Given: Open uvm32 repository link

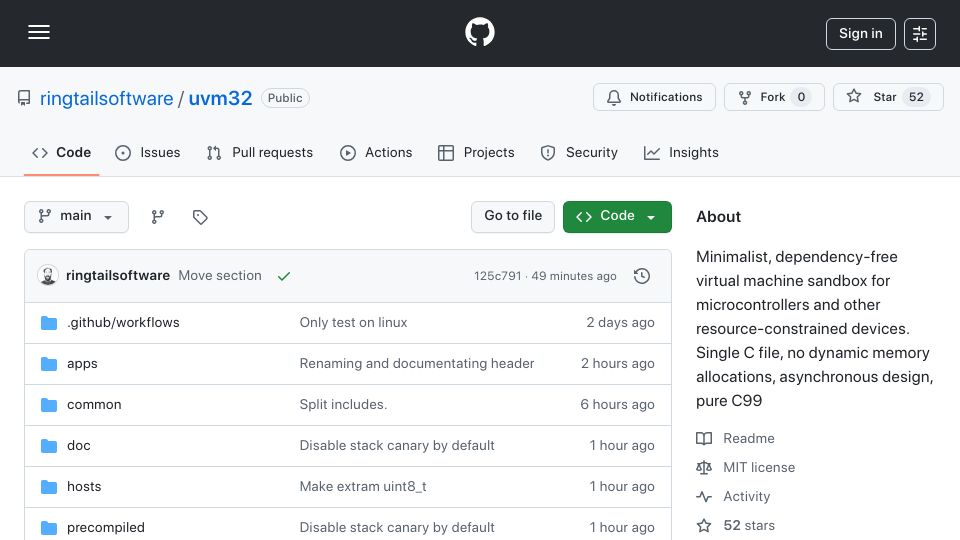Looking at the screenshot, I should point(220,98).
